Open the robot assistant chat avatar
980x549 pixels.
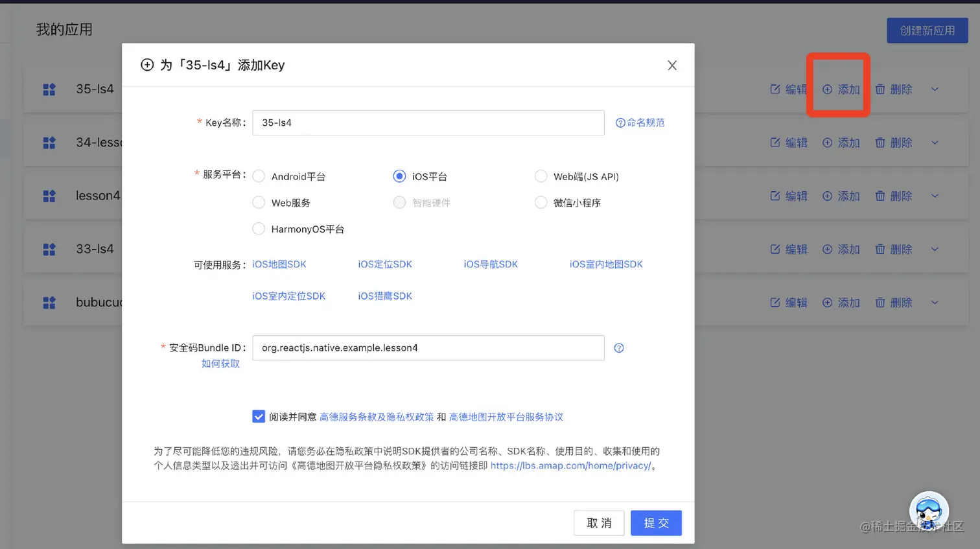point(929,511)
